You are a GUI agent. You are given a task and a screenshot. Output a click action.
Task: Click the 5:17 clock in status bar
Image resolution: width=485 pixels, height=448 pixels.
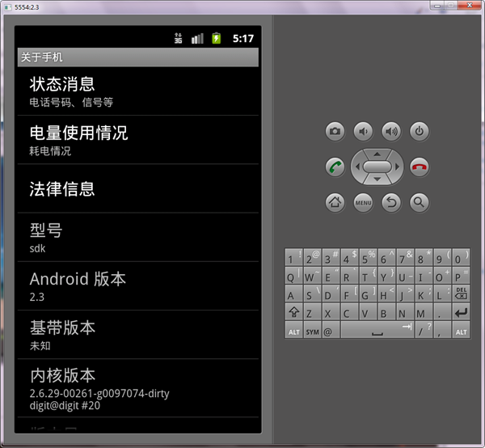click(243, 38)
